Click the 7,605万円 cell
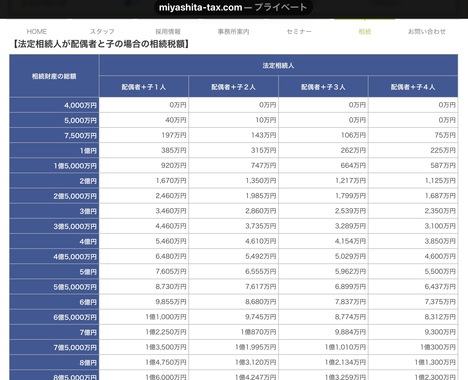 (x=144, y=272)
